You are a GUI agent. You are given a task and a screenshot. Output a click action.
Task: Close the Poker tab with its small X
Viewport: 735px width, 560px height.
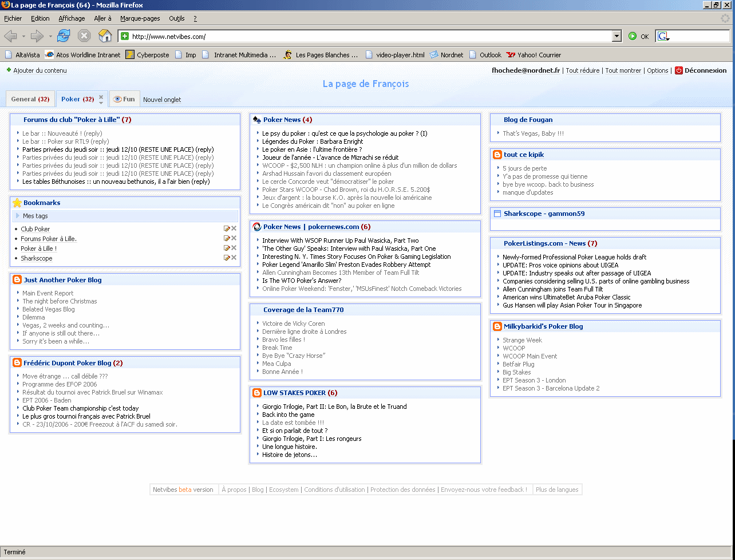(101, 97)
